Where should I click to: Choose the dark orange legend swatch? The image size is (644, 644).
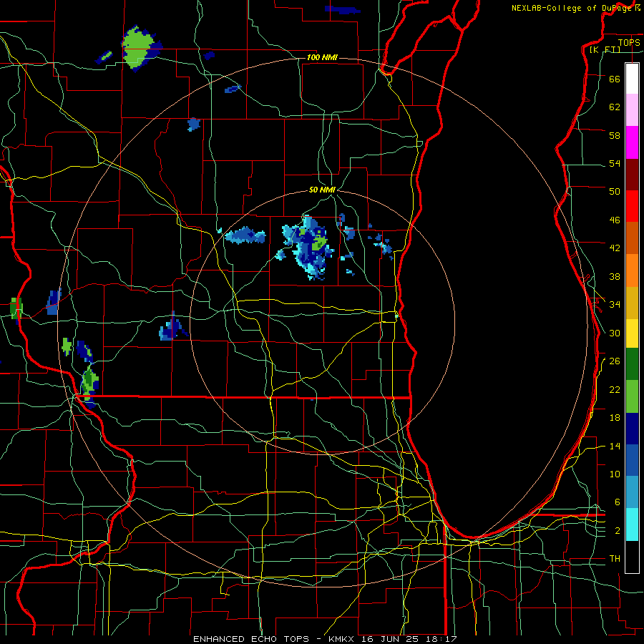pos(632,238)
